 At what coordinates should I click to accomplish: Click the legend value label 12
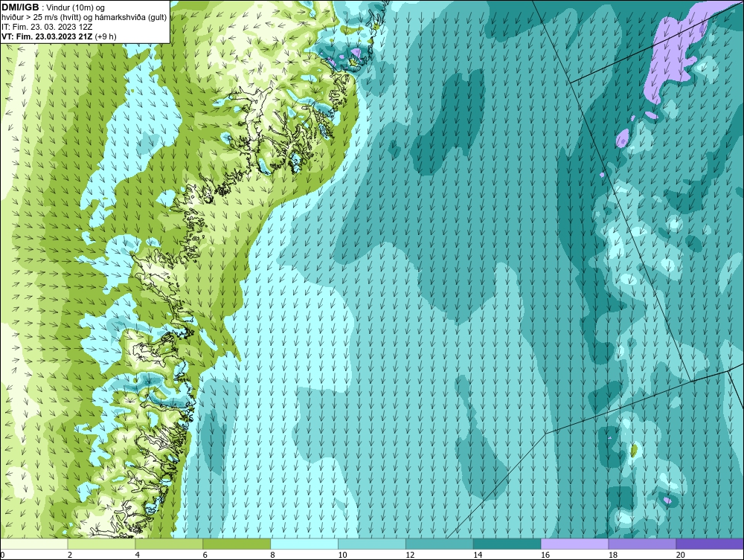click(410, 555)
